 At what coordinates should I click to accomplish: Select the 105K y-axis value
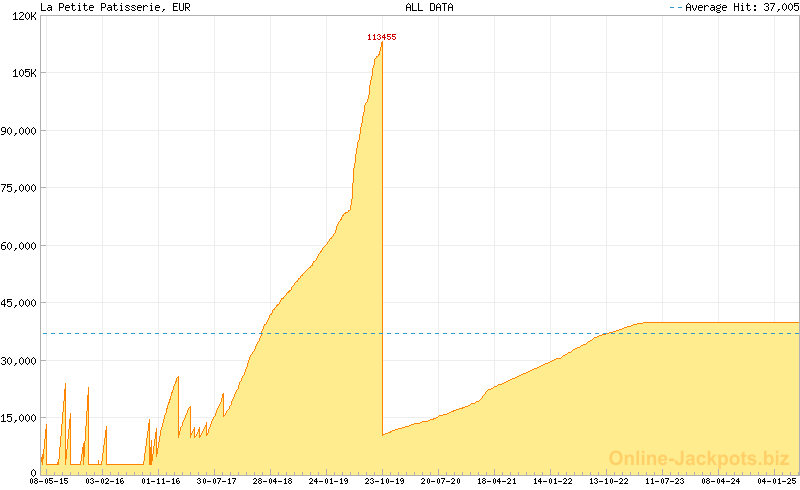(x=22, y=73)
